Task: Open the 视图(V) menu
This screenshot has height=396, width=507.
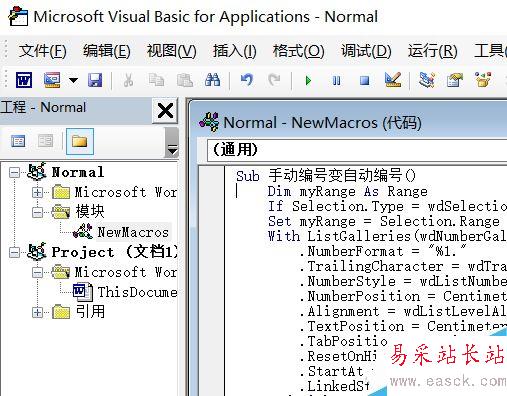Action: pos(172,51)
